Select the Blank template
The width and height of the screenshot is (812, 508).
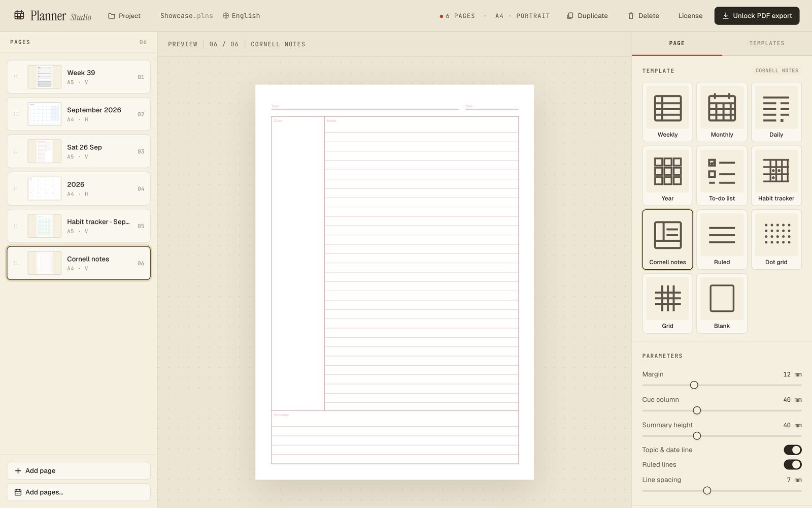722,303
